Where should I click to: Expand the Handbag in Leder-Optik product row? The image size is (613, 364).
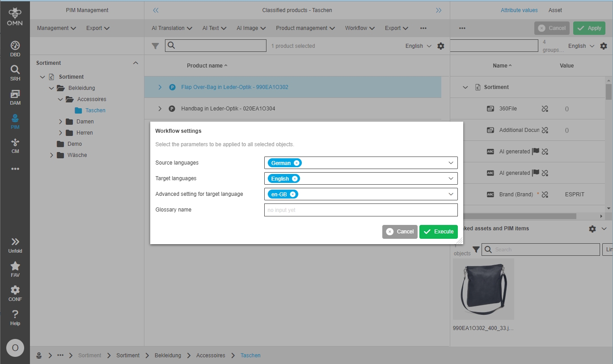[160, 109]
